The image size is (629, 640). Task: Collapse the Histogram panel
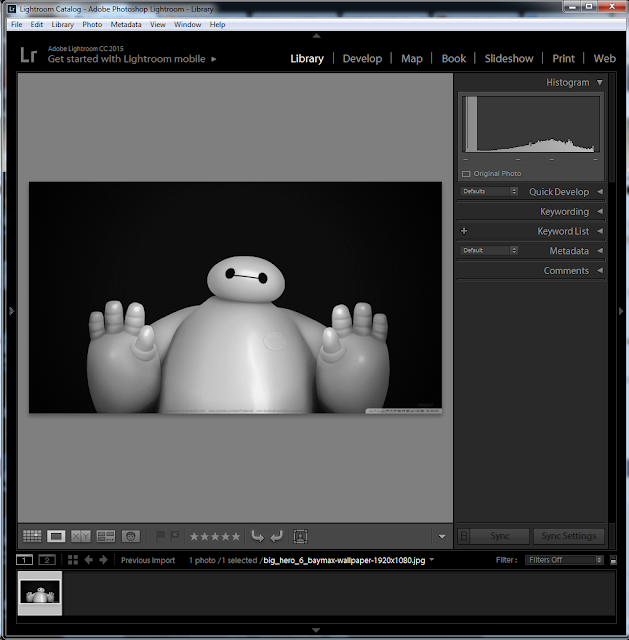tap(600, 82)
